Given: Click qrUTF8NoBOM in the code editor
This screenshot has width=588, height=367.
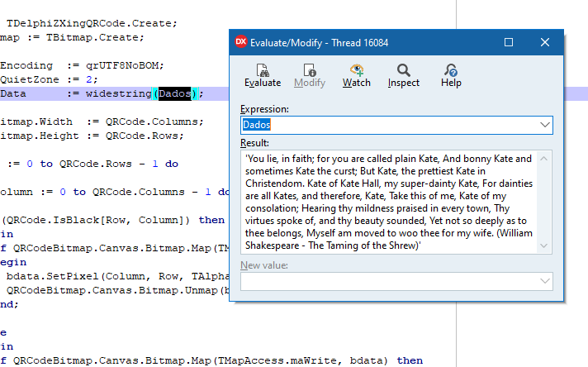Looking at the screenshot, I should click(122, 65).
